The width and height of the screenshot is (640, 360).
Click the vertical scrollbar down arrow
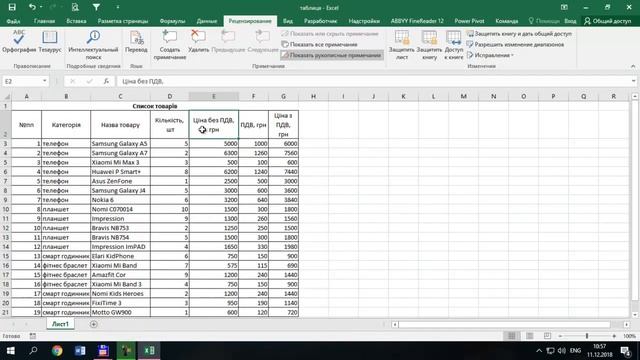pyautogui.click(x=635, y=314)
